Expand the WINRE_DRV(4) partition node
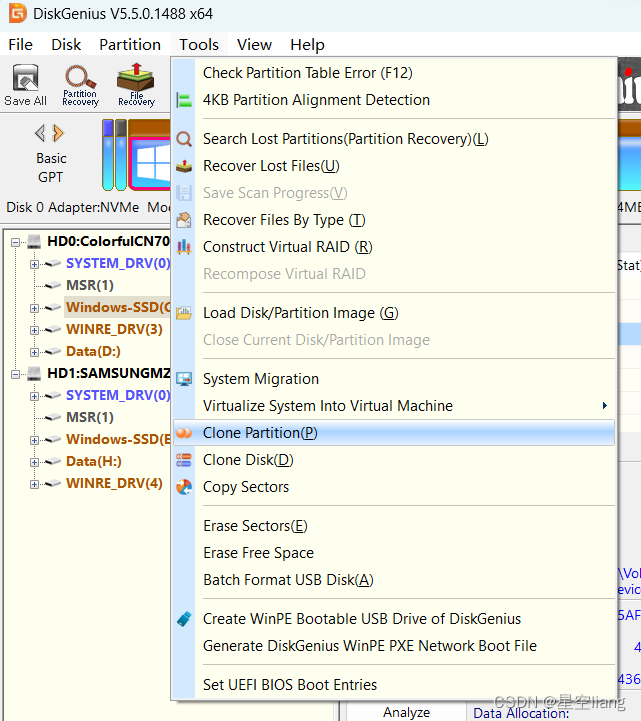 [34, 484]
